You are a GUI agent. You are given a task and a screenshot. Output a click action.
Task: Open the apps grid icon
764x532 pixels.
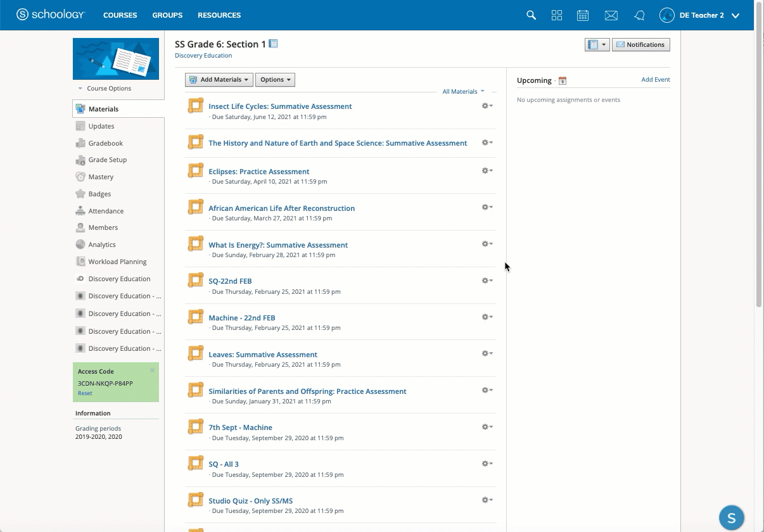click(x=557, y=15)
